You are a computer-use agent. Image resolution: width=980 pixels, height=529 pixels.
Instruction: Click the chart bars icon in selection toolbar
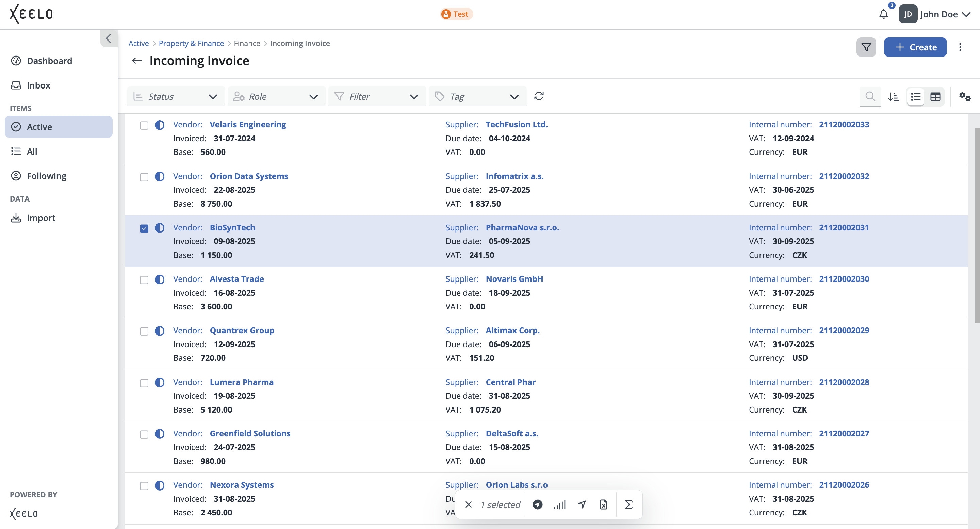pyautogui.click(x=560, y=504)
